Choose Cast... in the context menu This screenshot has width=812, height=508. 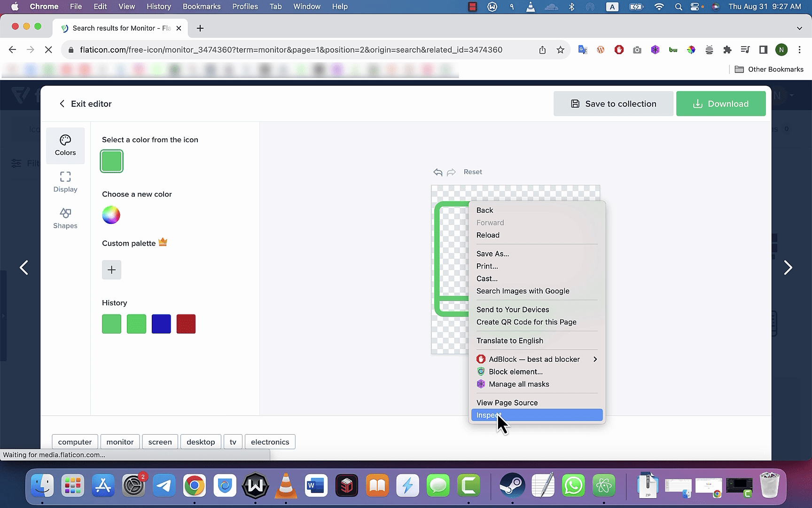click(537, 278)
